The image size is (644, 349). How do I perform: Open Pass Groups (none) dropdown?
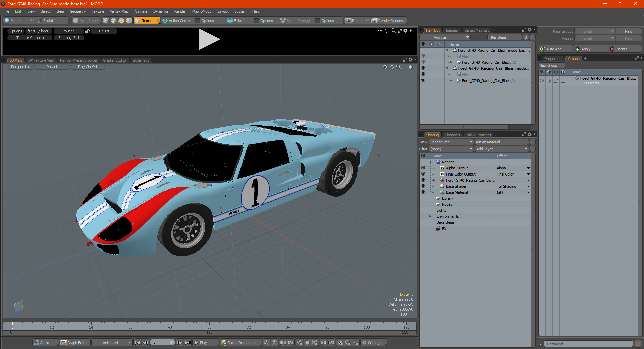point(595,31)
